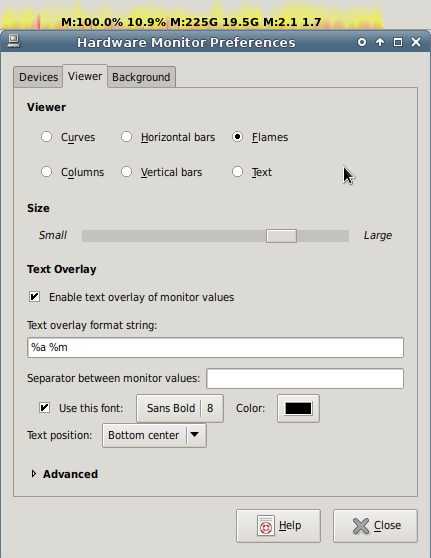Screen dimensions: 431x558
Task: Click the computer icon in title bar
Action: (x=14, y=41)
